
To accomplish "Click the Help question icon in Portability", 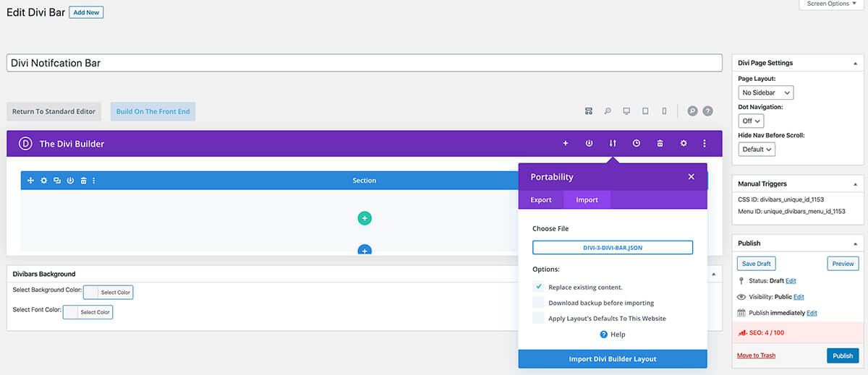I will point(604,334).
